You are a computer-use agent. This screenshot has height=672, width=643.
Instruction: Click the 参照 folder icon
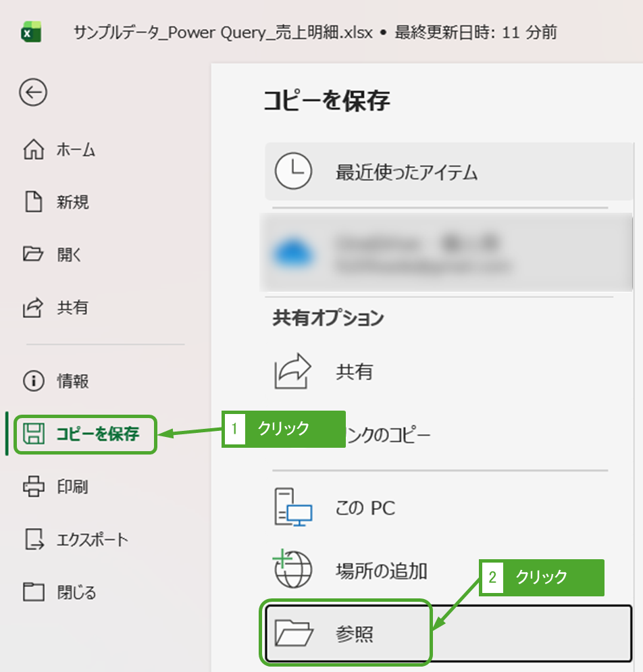[294, 634]
